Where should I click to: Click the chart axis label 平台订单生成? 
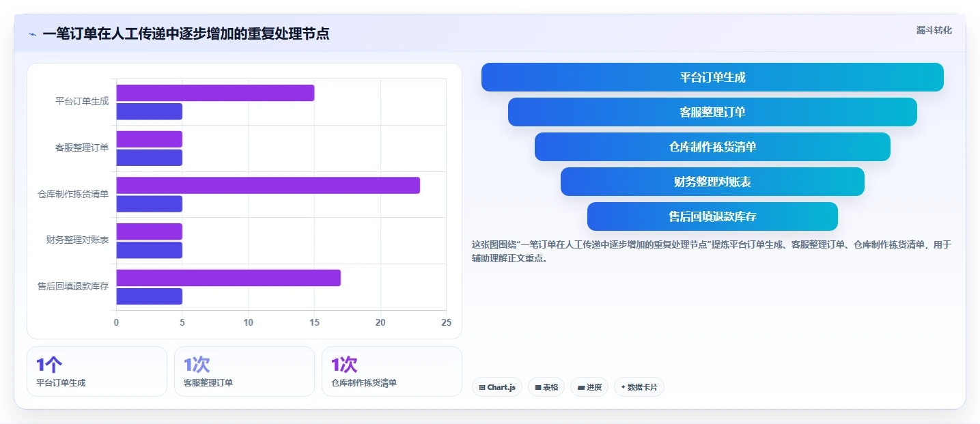click(82, 102)
